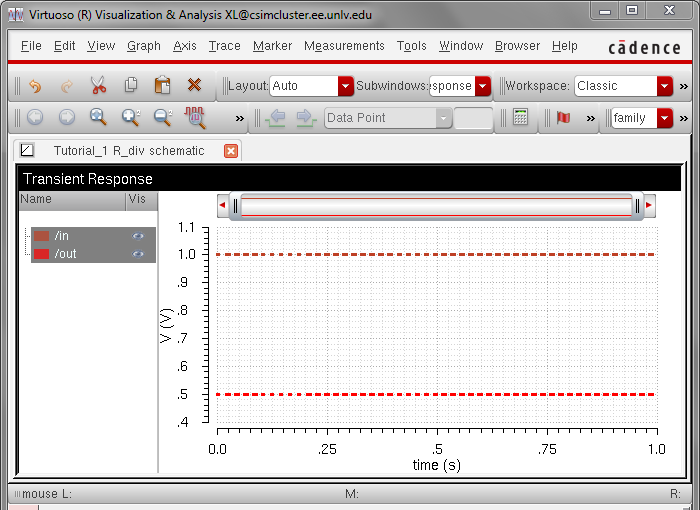
Task: Open the Workspace Classic dropdown
Action: coord(665,86)
